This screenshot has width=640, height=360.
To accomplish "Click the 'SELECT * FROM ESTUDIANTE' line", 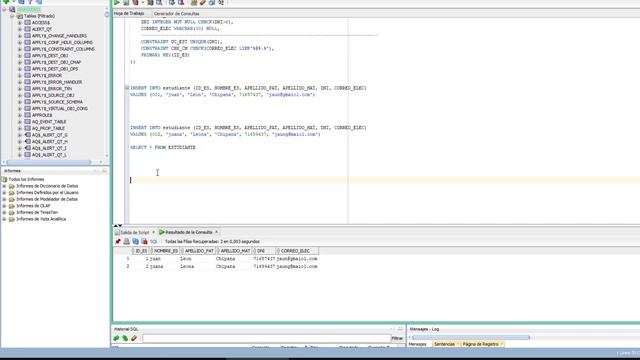I will 163,147.
